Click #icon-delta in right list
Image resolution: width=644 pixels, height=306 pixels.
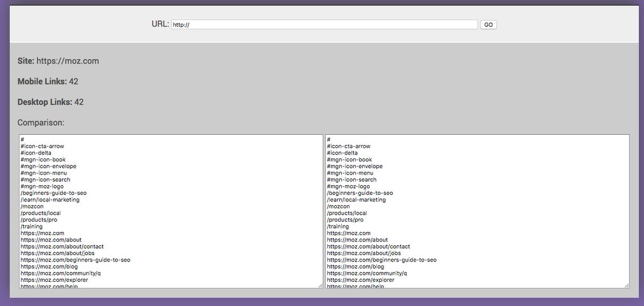point(342,153)
